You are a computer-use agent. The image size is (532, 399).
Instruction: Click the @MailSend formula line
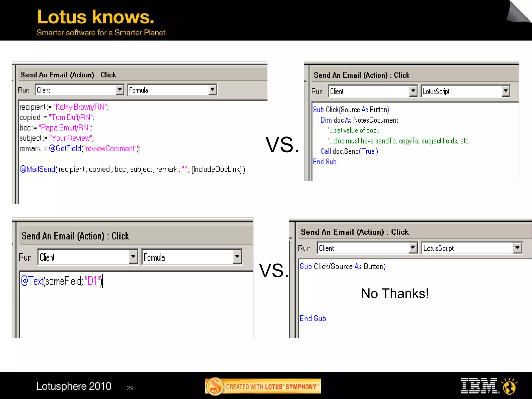click(x=132, y=169)
